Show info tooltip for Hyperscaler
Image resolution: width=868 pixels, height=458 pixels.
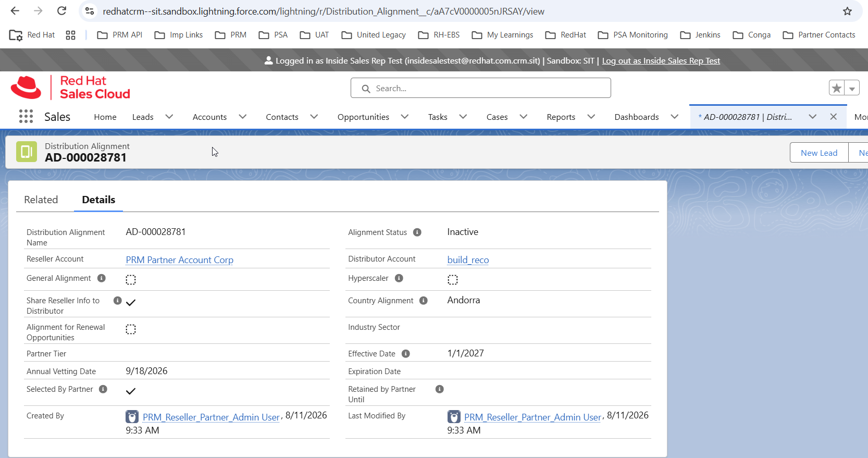(399, 278)
